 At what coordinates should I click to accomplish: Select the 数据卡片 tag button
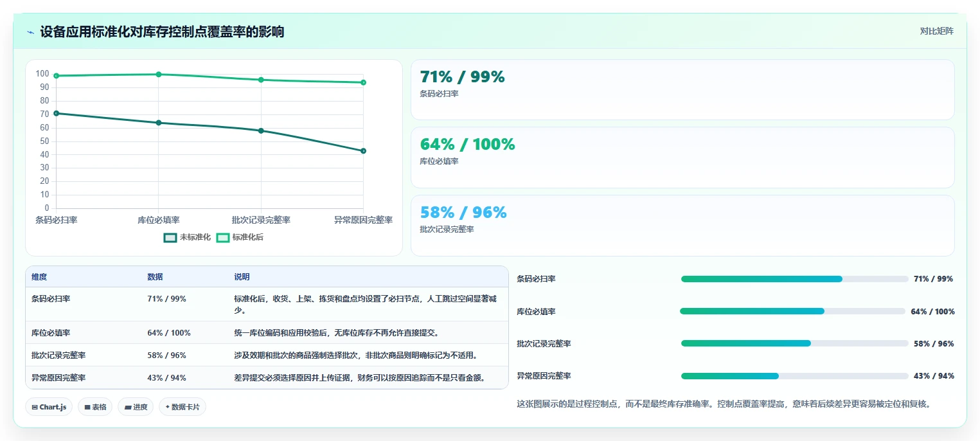(x=183, y=407)
